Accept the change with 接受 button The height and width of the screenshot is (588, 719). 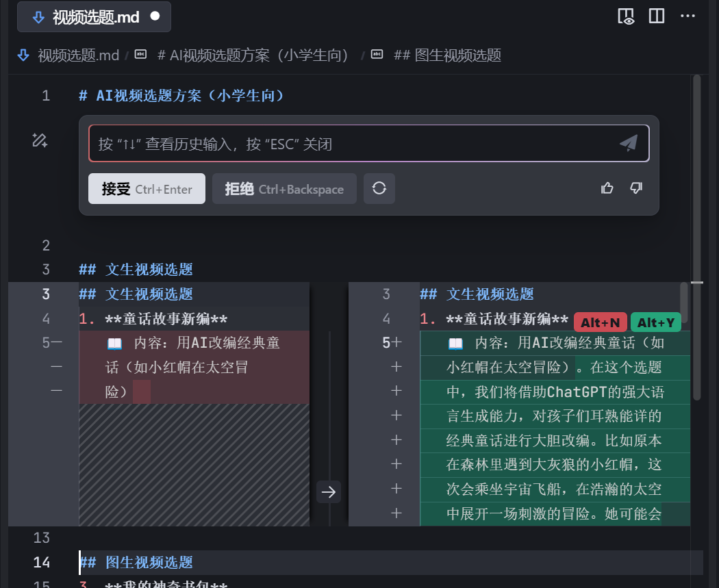tap(147, 189)
